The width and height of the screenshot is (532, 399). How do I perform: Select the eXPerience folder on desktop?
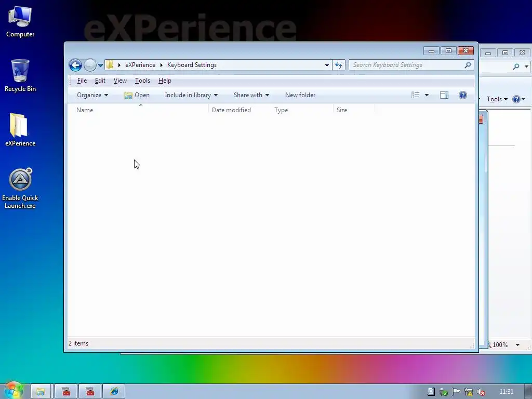[20, 129]
